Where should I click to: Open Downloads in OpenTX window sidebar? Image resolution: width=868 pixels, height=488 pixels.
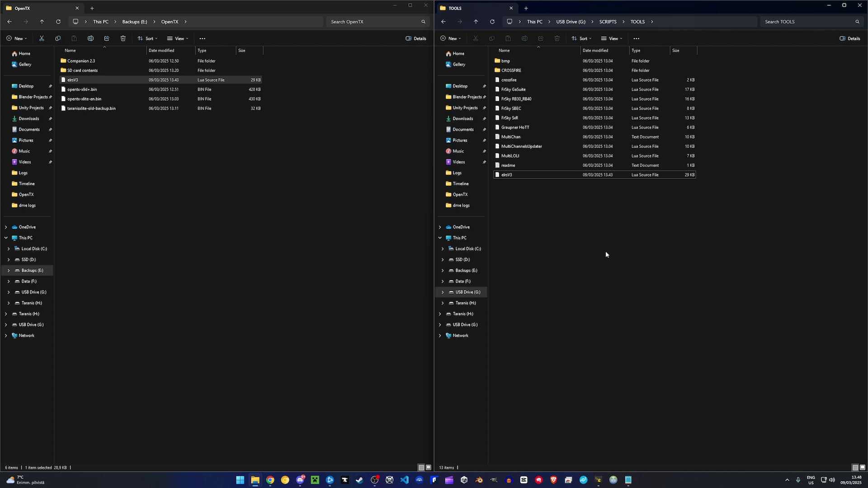tap(29, 118)
